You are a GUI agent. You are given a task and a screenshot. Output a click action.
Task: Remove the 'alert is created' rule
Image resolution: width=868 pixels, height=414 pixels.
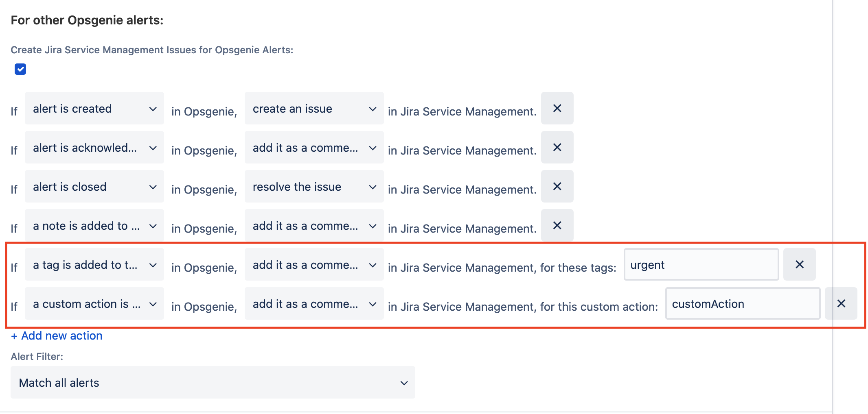point(557,108)
